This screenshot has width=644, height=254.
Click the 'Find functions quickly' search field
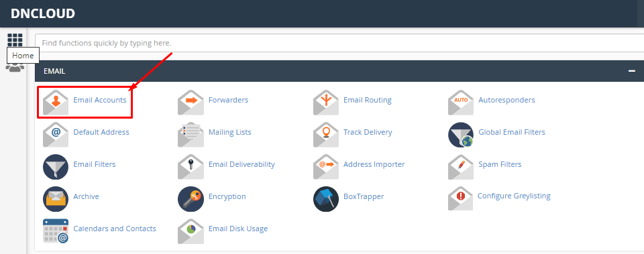[339, 43]
